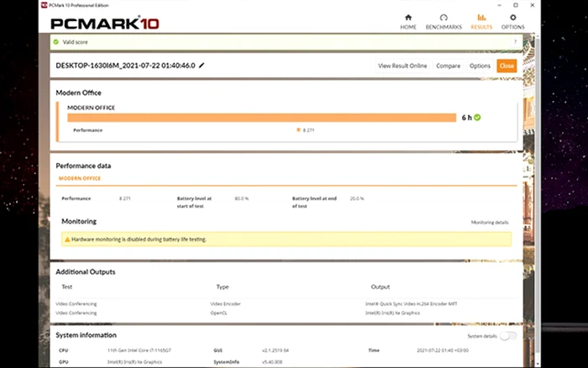Click the OpenCL type cell

coord(218,313)
